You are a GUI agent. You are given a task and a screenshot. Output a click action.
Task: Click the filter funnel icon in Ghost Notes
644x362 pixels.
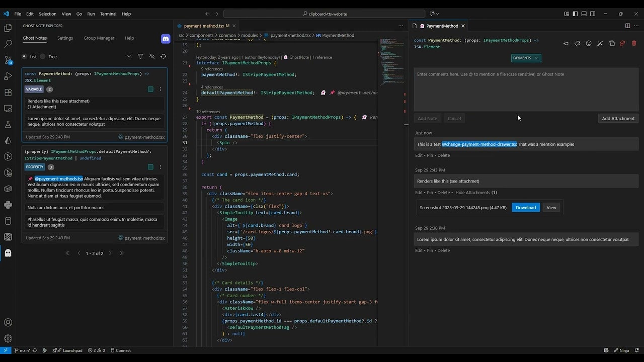tap(140, 57)
